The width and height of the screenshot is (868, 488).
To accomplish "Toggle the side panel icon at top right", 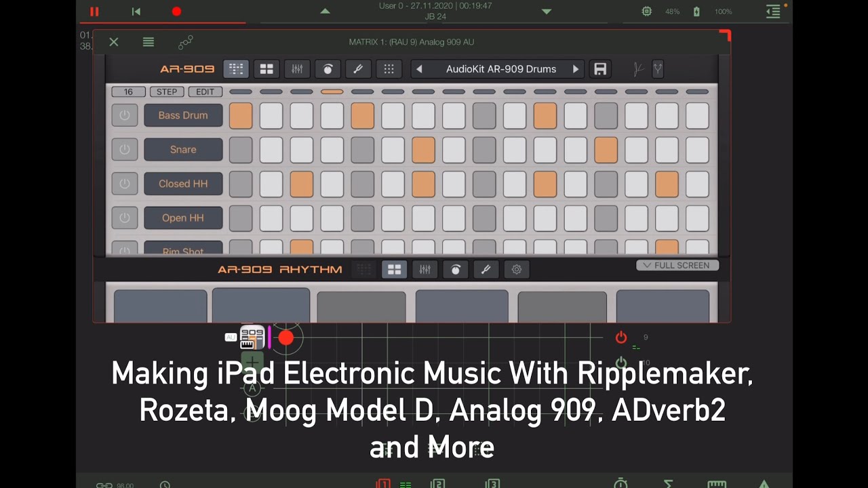I will (x=773, y=12).
